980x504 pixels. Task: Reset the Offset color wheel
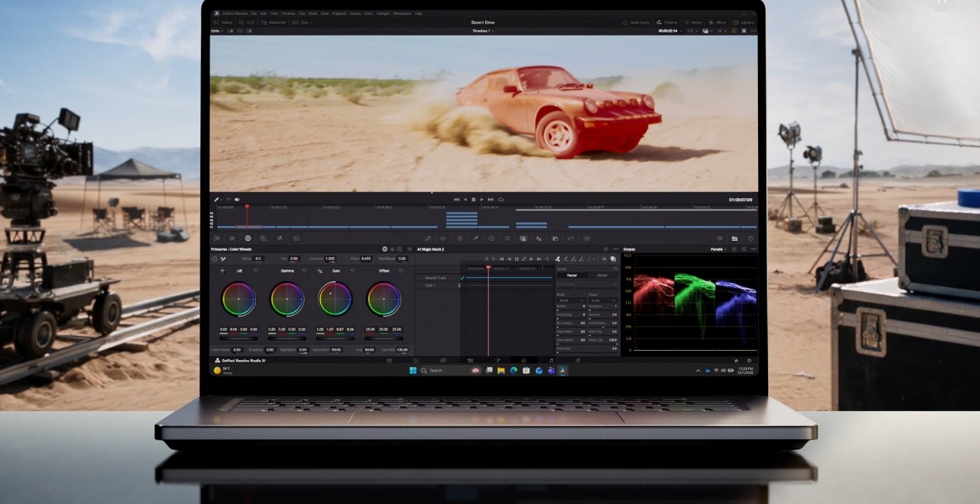click(x=401, y=271)
